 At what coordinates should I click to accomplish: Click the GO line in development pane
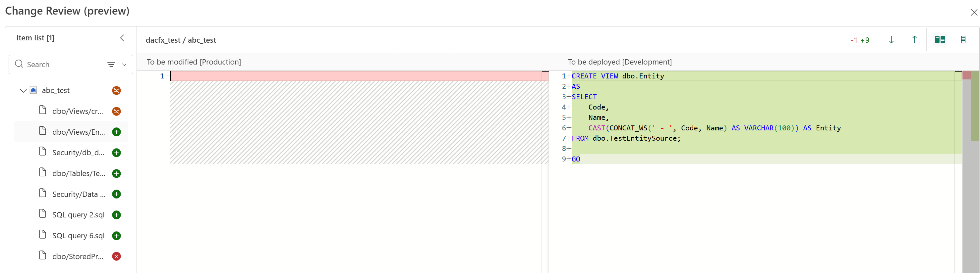pos(576,159)
